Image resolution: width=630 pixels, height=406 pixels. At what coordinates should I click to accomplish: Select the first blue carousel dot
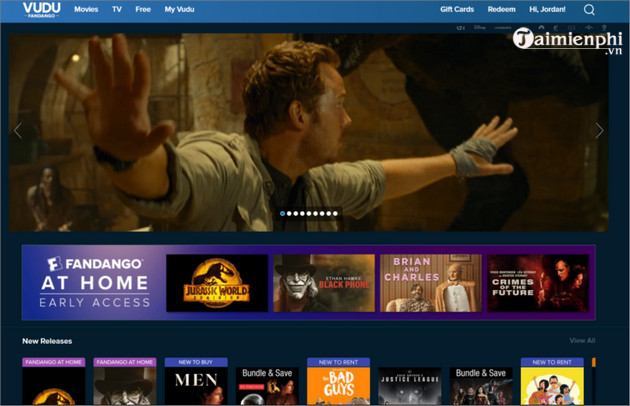(x=282, y=213)
